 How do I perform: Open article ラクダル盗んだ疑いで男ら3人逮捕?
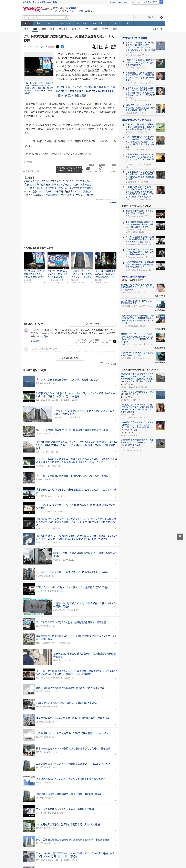tap(71, 622)
